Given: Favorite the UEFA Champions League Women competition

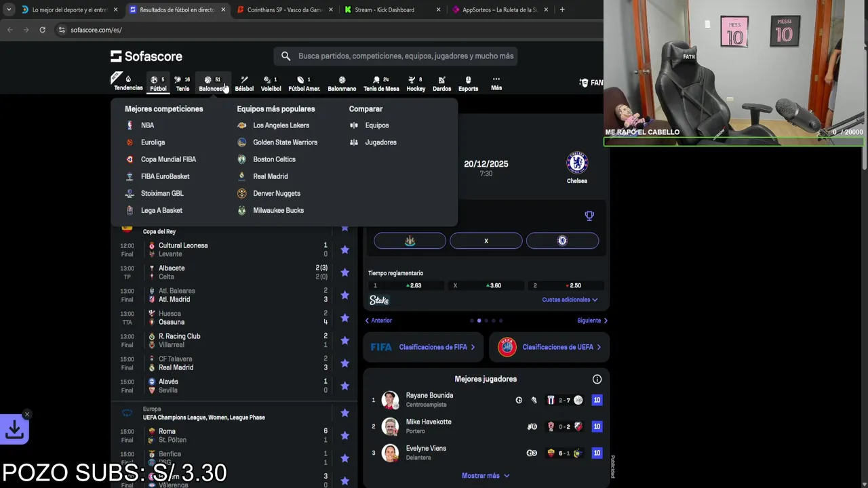Looking at the screenshot, I should (344, 413).
